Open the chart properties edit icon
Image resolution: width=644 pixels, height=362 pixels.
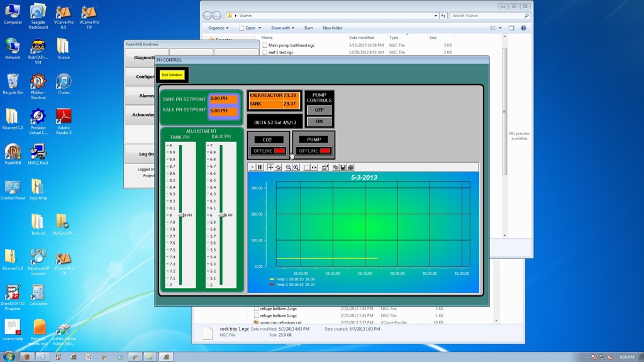325,167
